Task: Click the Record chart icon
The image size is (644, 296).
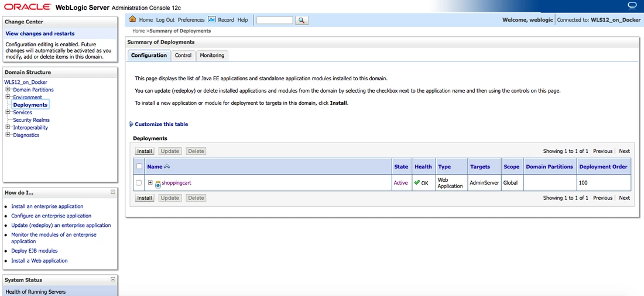Action: point(212,19)
